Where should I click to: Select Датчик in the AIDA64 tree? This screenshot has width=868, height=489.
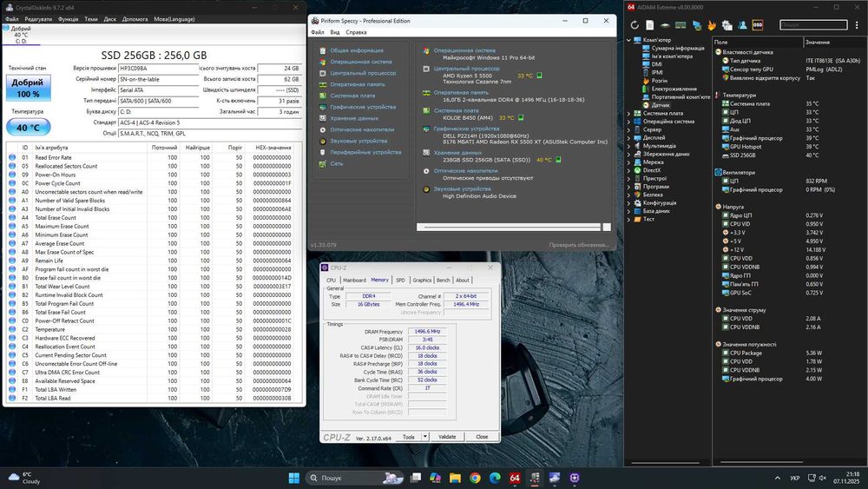point(661,105)
